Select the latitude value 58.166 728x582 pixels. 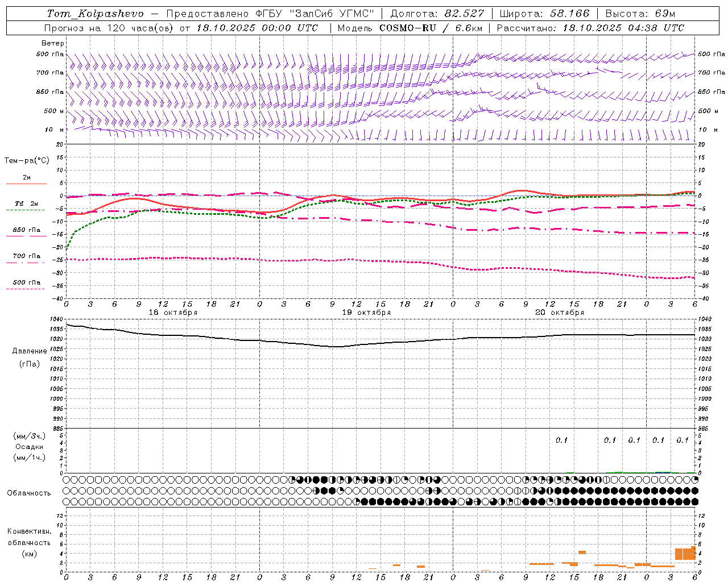point(570,14)
